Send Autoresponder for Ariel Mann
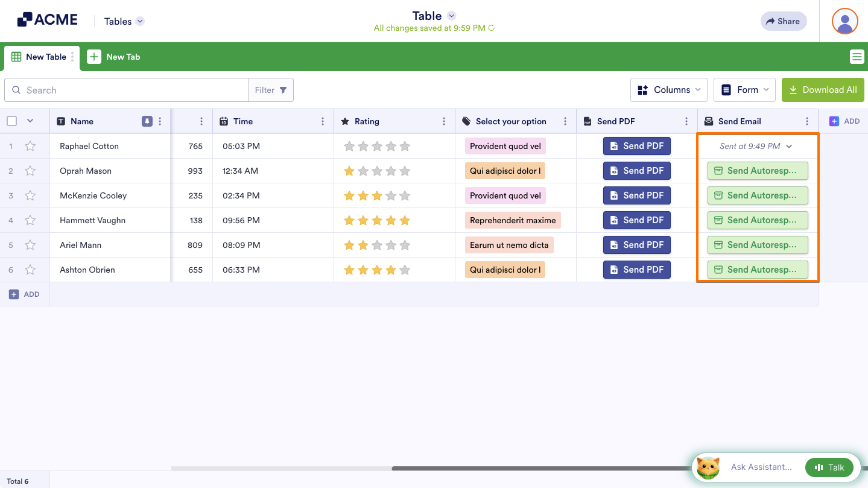This screenshot has height=488, width=868. [758, 245]
